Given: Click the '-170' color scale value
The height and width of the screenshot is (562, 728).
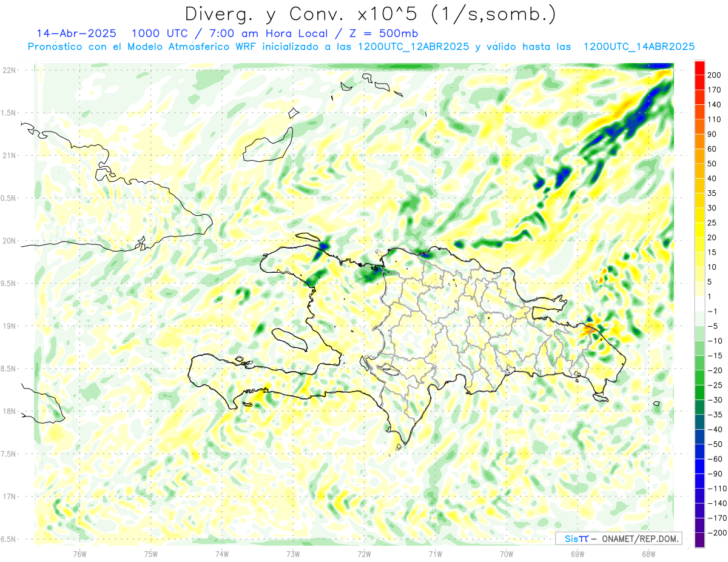Looking at the screenshot, I should coord(716,518).
